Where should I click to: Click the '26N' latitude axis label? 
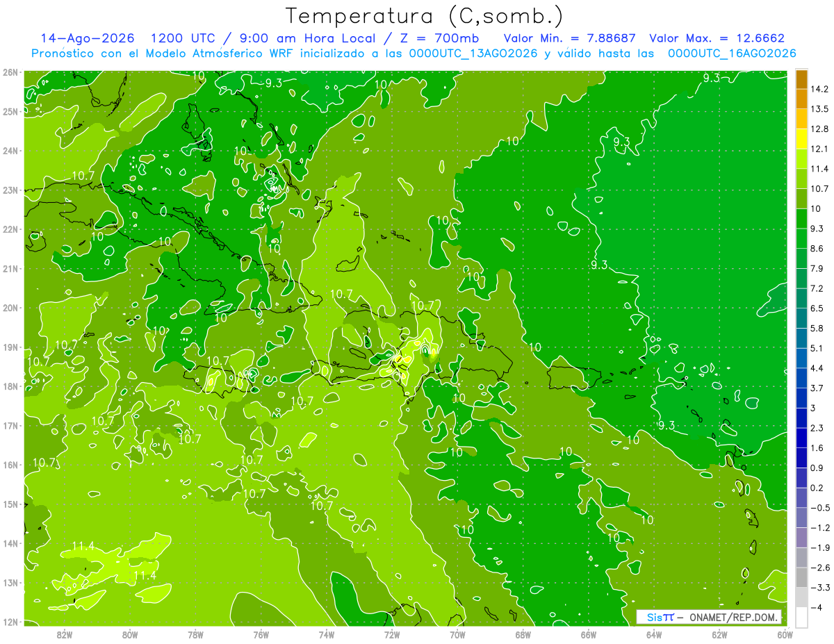coord(10,72)
